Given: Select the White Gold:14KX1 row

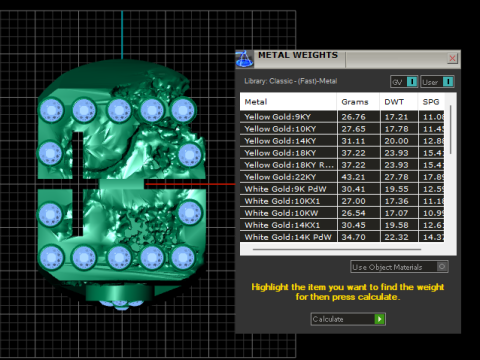Looking at the screenshot, I should [x=342, y=225].
